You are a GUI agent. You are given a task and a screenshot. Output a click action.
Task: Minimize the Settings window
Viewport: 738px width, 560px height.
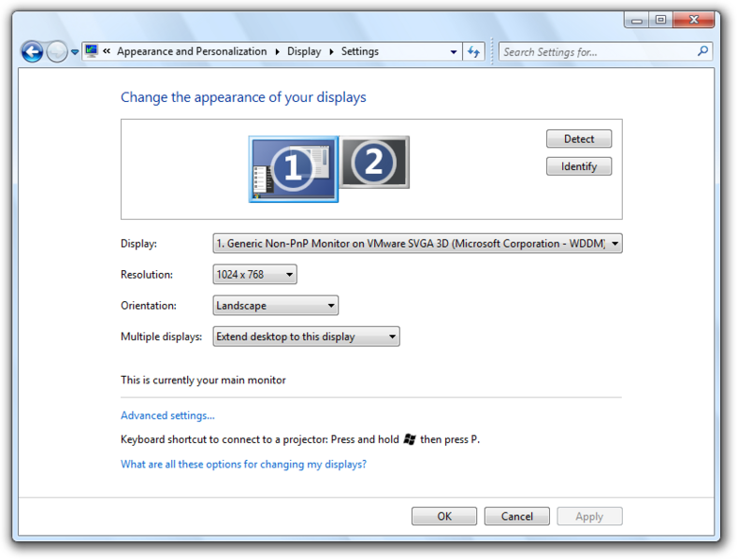637,20
